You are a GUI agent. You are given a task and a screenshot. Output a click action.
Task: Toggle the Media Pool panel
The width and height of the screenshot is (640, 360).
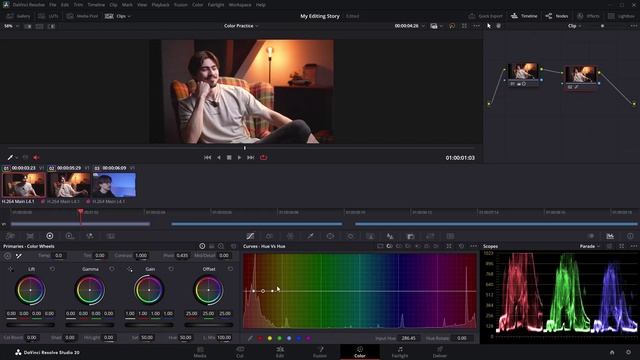[x=82, y=16]
